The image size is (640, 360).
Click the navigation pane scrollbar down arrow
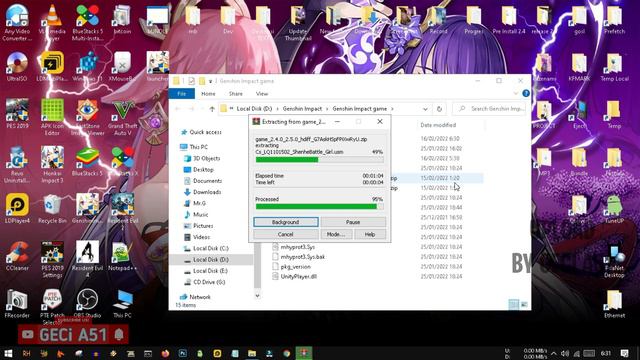pos(257,296)
